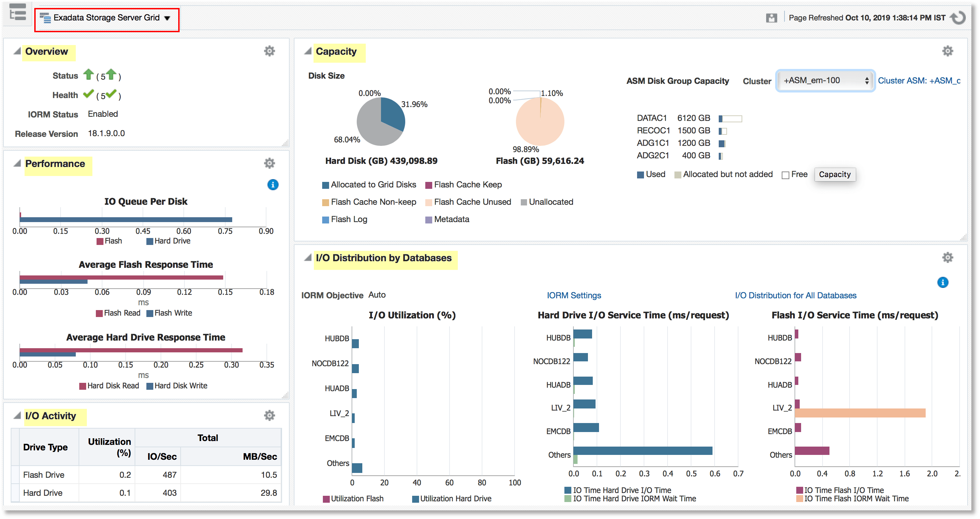This screenshot has height=519, width=980.
Task: Open I/O Distribution by Databases settings gear
Action: pyautogui.click(x=948, y=257)
